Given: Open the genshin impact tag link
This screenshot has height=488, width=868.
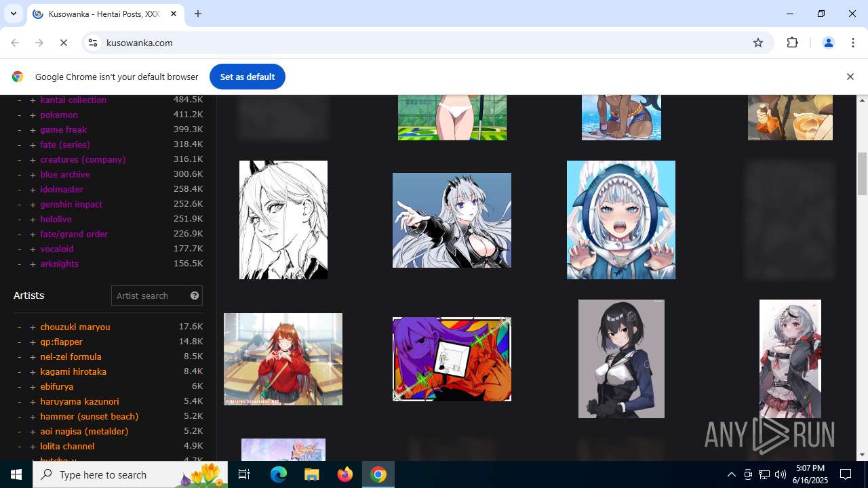Looking at the screenshot, I should pos(71,204).
